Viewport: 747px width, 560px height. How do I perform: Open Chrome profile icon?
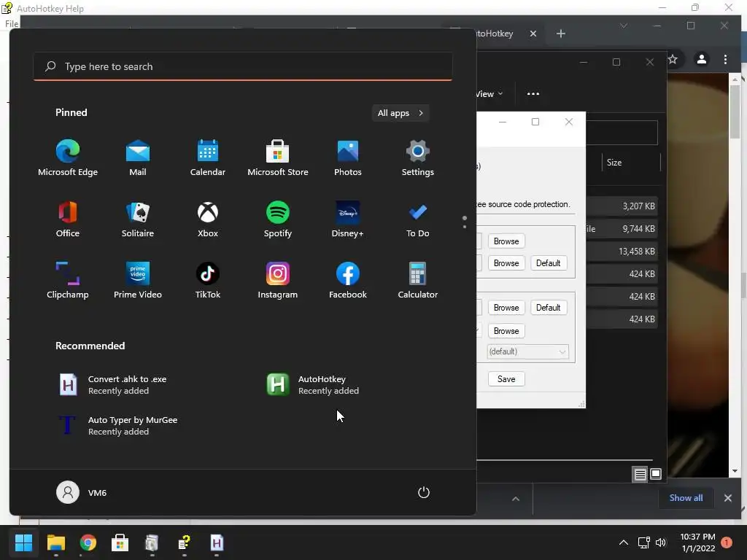(x=701, y=60)
